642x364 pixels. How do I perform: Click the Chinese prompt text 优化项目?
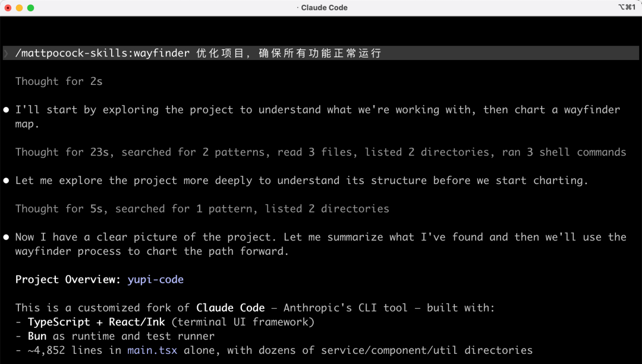tap(220, 53)
